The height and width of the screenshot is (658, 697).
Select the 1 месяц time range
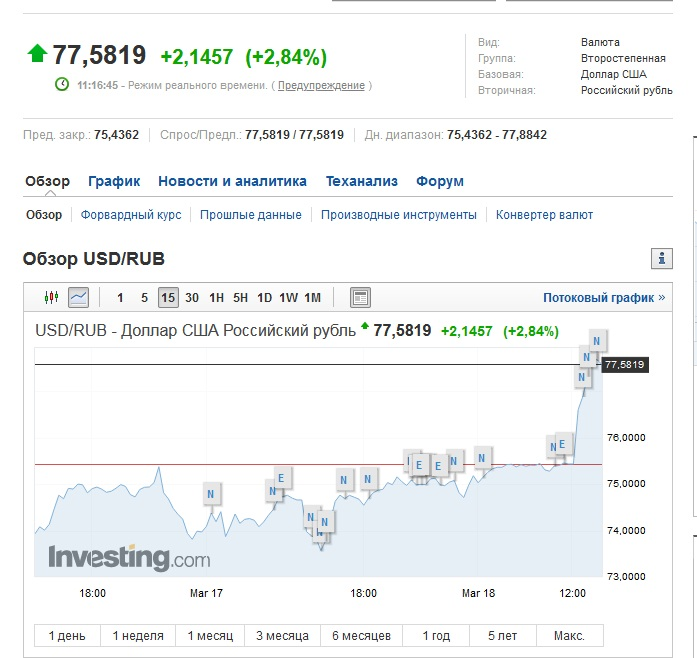click(209, 636)
